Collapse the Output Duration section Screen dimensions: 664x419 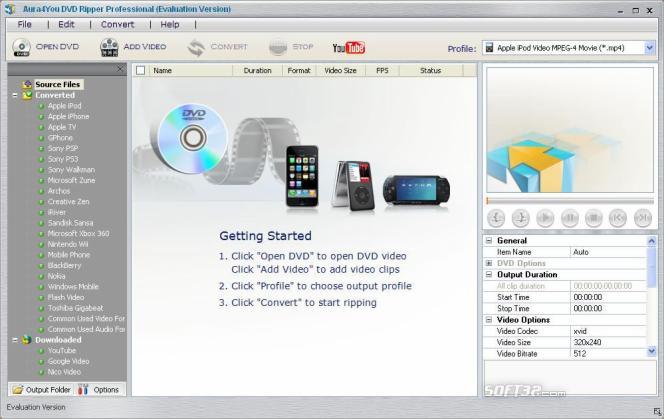coord(489,275)
